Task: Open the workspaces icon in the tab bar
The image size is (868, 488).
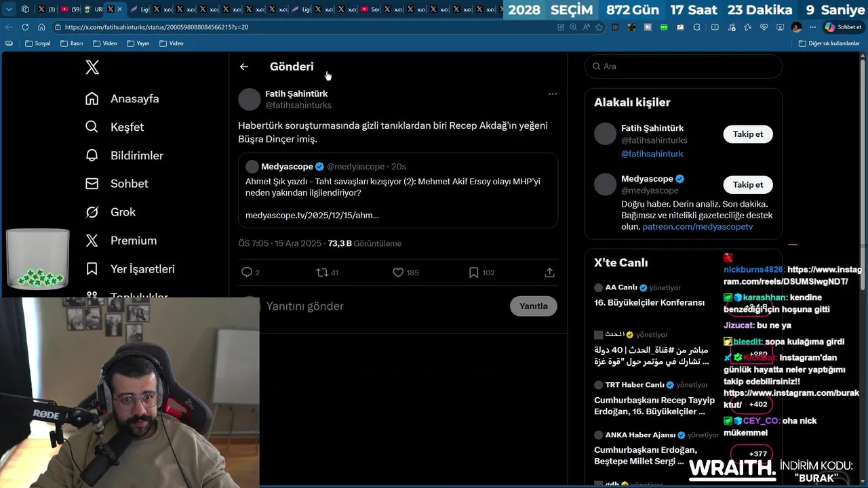Action: pyautogui.click(x=25, y=9)
